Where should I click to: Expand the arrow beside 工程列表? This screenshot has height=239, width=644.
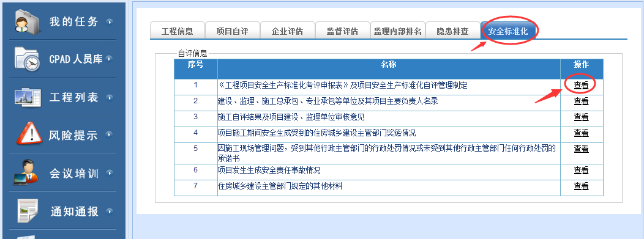point(109,98)
